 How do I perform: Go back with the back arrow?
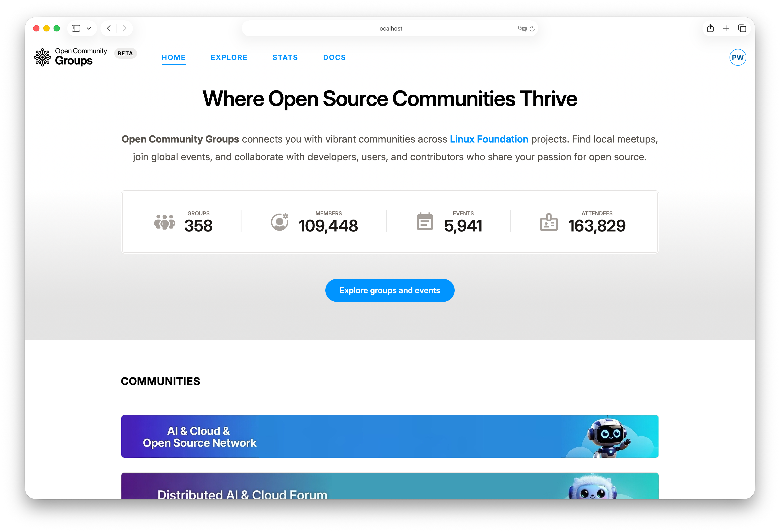[x=109, y=28]
